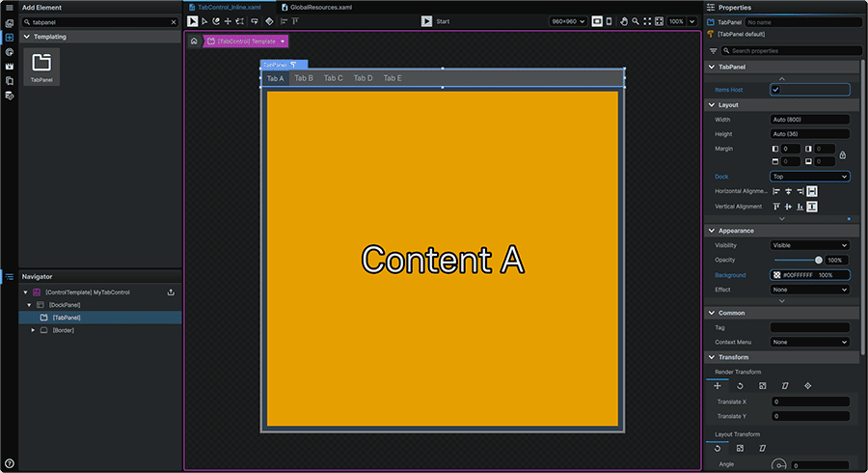Open the Dock dropdown set to Top
The width and height of the screenshot is (868, 473).
tap(810, 177)
